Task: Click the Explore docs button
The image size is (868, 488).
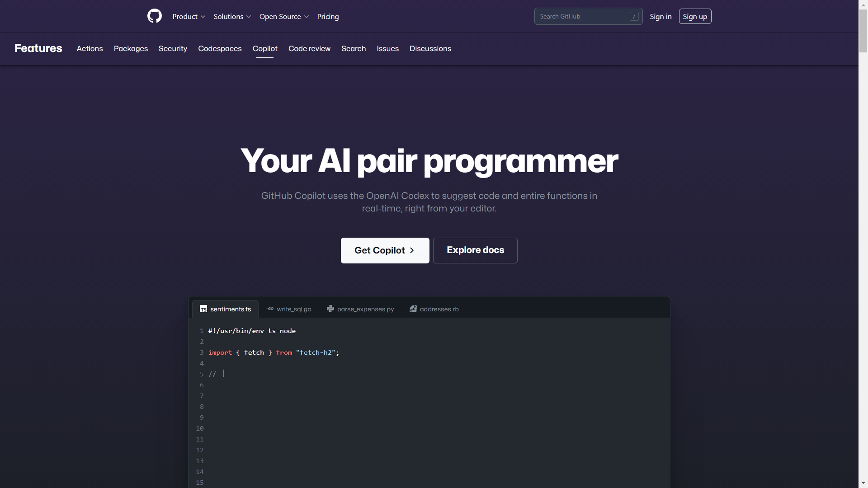Action: click(x=475, y=250)
